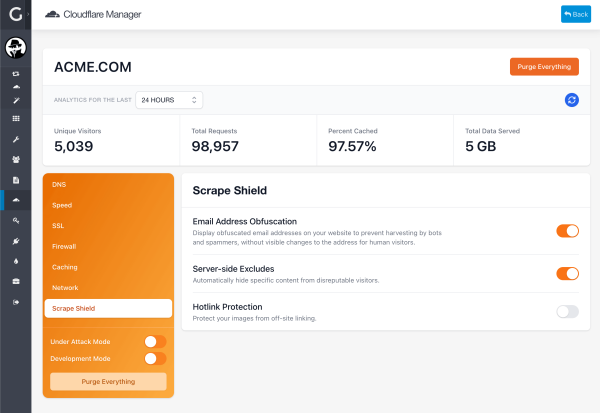This screenshot has width=600, height=413.
Task: Open the key sidebar icon
Action: pos(16,220)
